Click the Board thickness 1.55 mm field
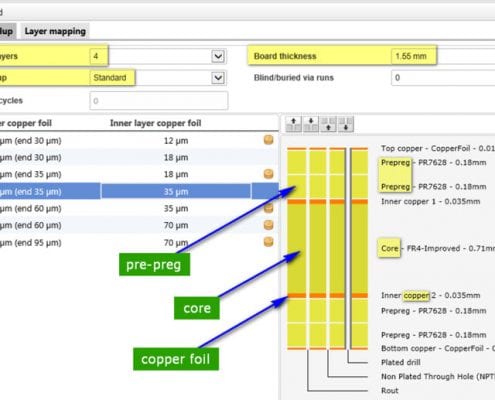Image resolution: width=495 pixels, height=400 pixels. [443, 56]
